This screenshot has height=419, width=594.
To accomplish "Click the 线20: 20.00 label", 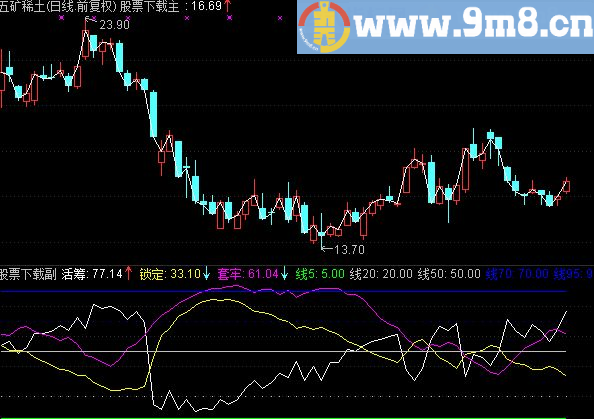I will click(x=381, y=274).
